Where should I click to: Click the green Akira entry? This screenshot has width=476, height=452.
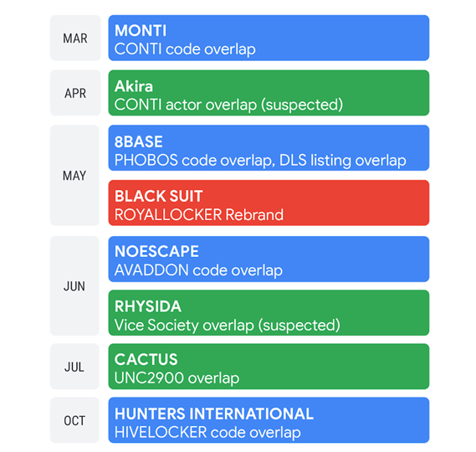[269, 93]
